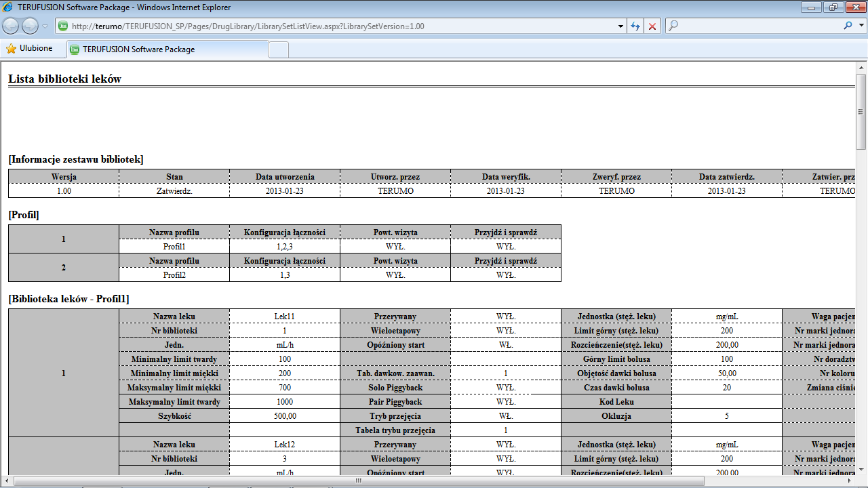Click the 'Górny limit bolusa' label

click(x=616, y=359)
